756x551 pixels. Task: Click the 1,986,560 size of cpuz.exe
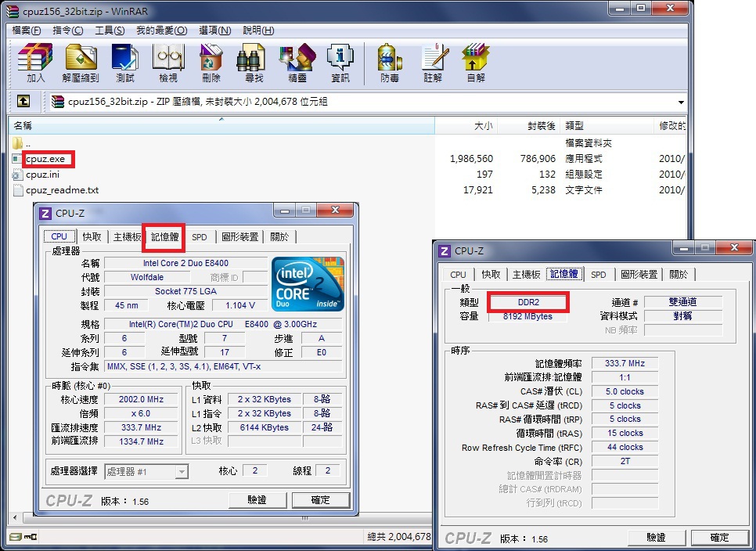[x=471, y=159]
